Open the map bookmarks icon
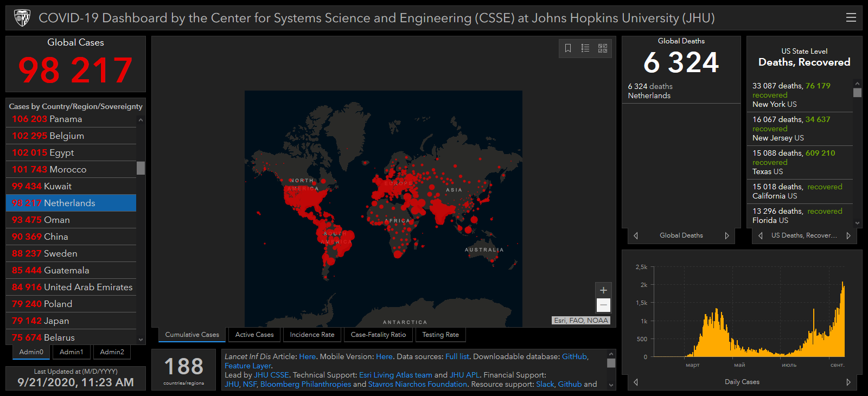Viewport: 868px width, 396px height. pos(568,48)
